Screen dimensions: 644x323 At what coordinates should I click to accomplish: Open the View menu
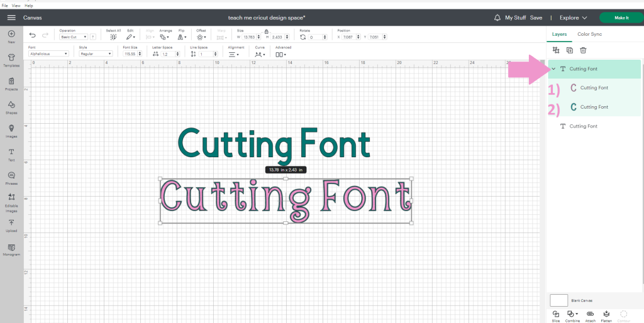pos(16,6)
